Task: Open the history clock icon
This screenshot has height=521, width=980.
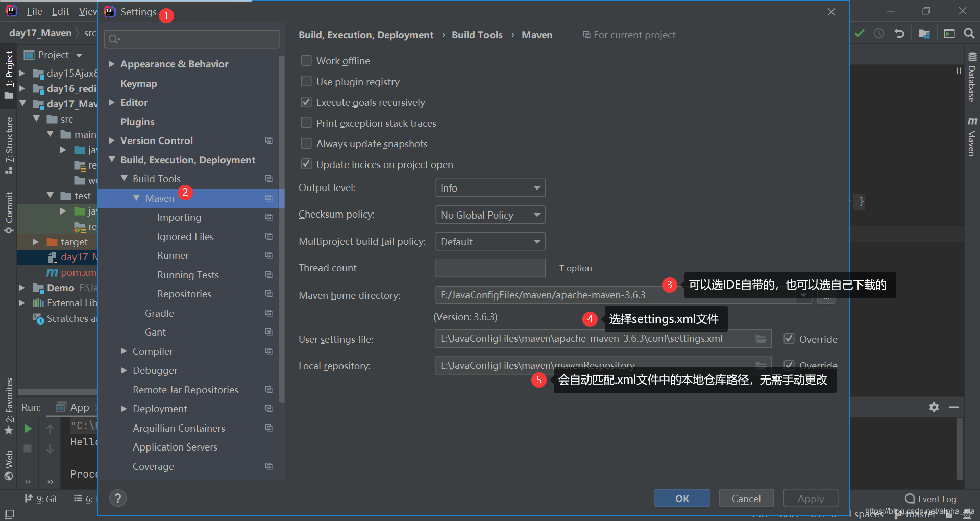Action: 879,33
